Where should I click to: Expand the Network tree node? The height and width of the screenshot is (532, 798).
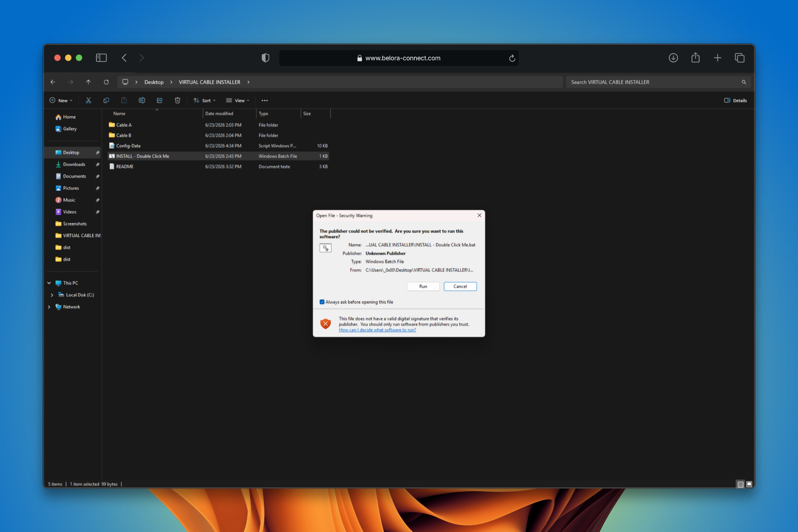49,307
